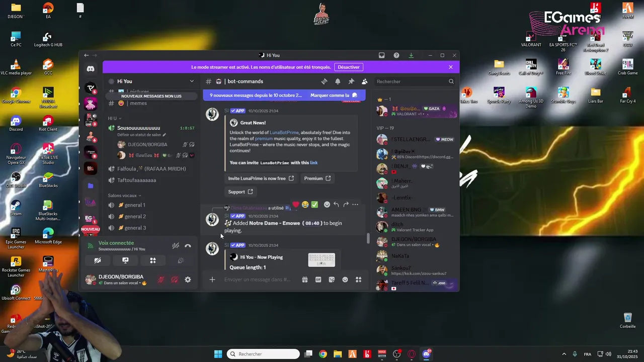Start screen share in voice panel
This screenshot has height=362, width=644.
point(125,260)
